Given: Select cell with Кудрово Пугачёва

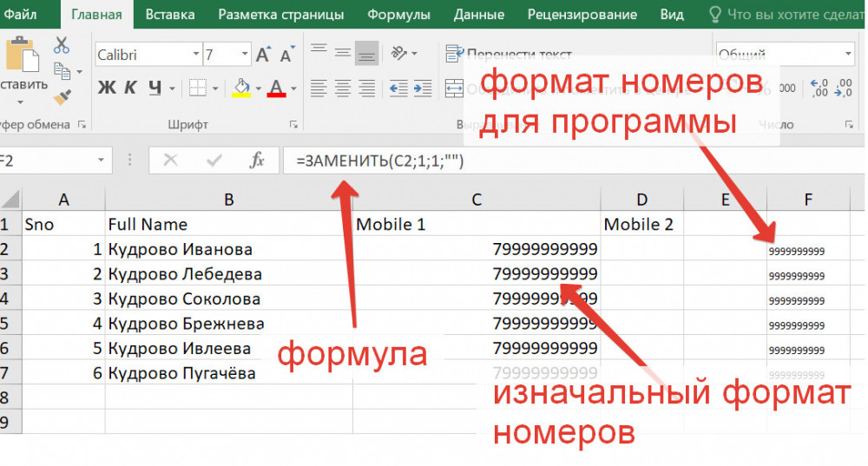Looking at the screenshot, I should coord(228,373).
